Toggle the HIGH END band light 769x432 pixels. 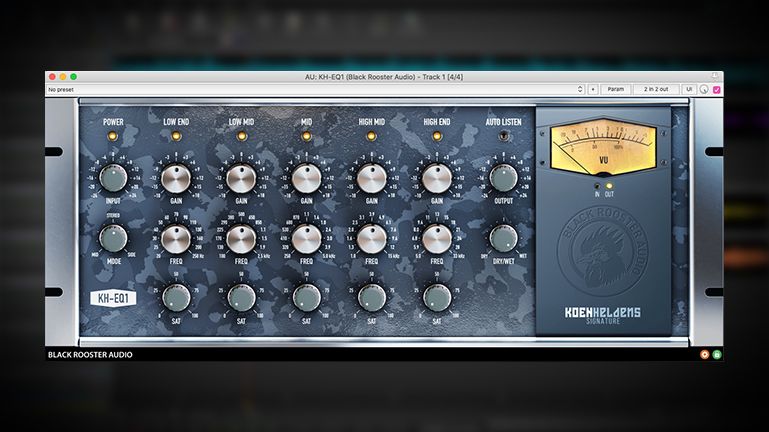pyautogui.click(x=436, y=136)
